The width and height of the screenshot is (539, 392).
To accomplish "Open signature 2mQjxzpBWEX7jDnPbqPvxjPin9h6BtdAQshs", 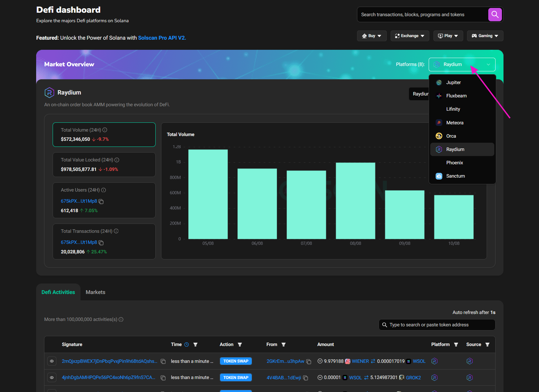I will 109,361.
